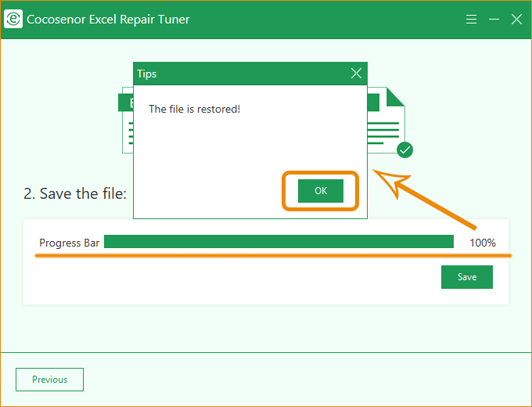Close the Excel Repair Tuner window
Viewport: 532px width, 407px height.
[516, 20]
